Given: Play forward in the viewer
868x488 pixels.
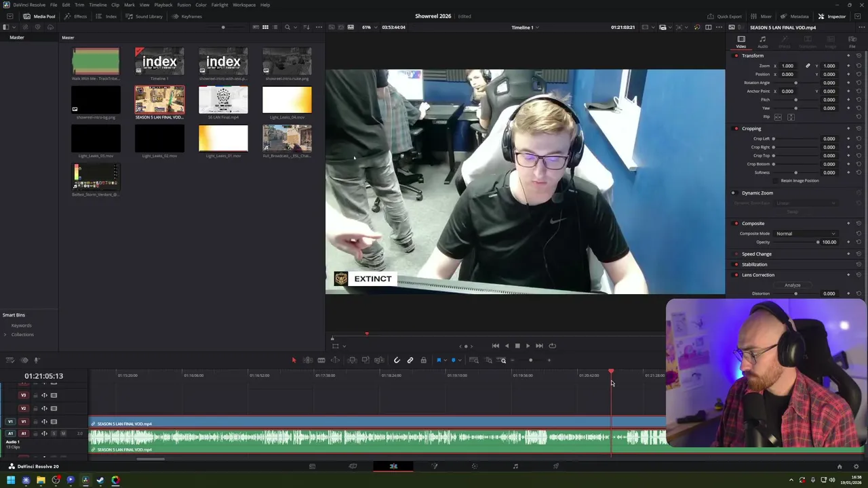Looking at the screenshot, I should tap(528, 346).
